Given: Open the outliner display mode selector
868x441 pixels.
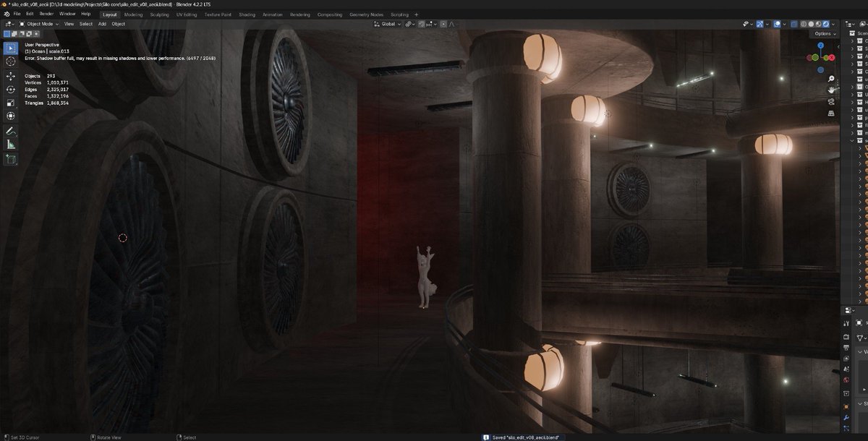Looking at the screenshot, I should coord(848,24).
